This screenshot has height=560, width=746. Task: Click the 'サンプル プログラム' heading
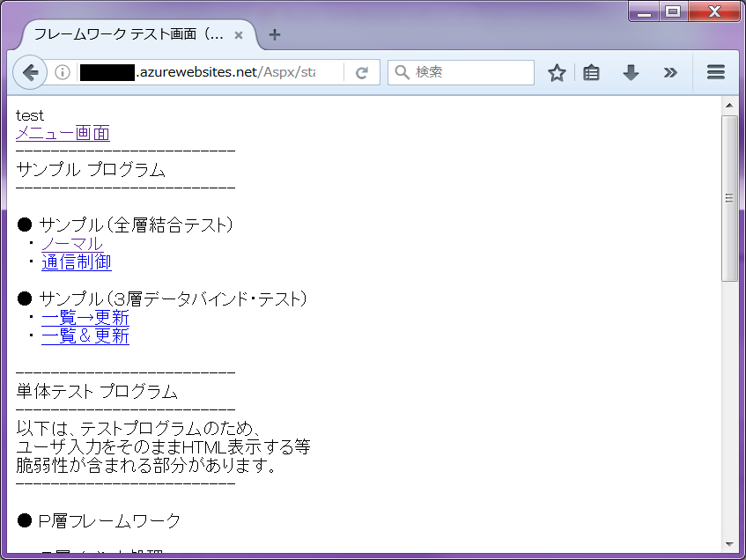(91, 170)
